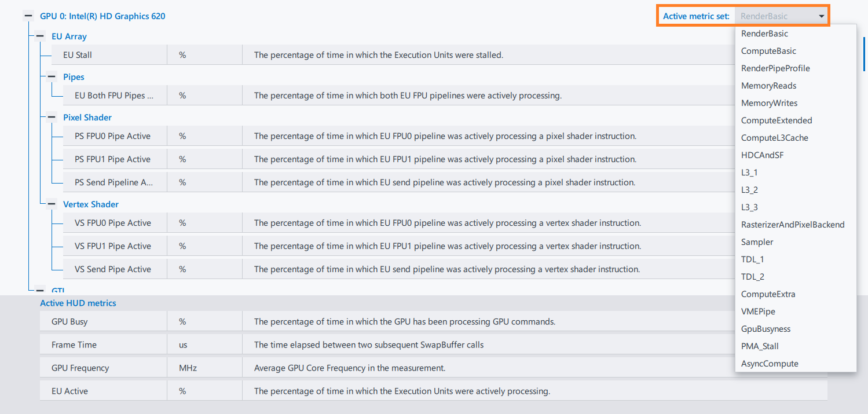Select RasterizerAndPixelBackend in the dropdown list
Screen dimensions: 868x414
point(793,225)
